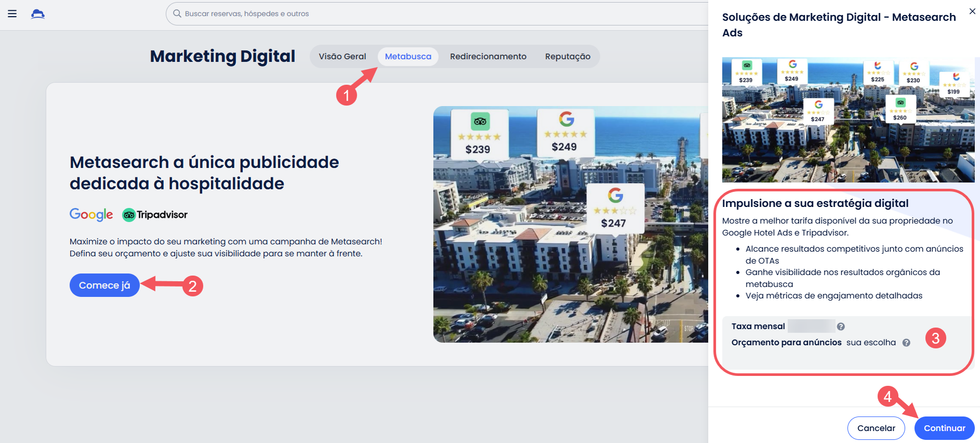Viewport: 980px width, 443px height.
Task: Click $249 Google price tag in large image
Action: point(565,133)
